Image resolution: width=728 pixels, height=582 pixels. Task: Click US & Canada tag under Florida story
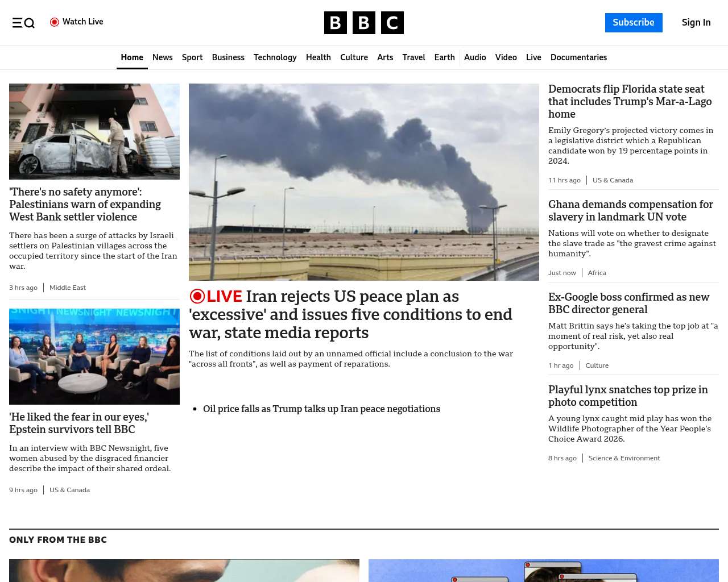pos(613,180)
